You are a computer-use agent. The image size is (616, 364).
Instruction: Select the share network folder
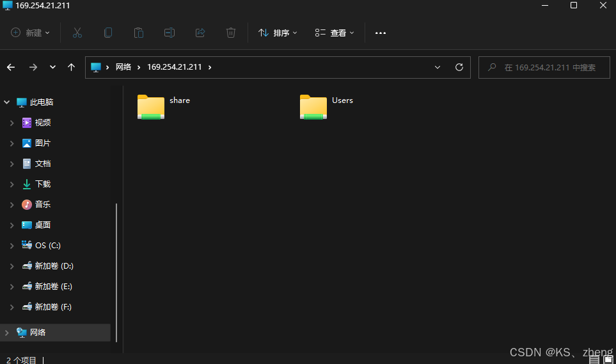(x=164, y=107)
